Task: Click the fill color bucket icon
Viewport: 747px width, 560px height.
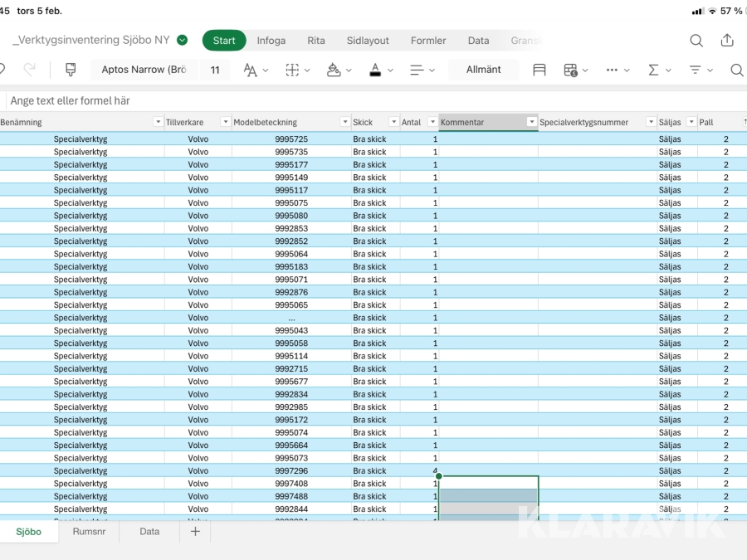Action: (x=334, y=70)
